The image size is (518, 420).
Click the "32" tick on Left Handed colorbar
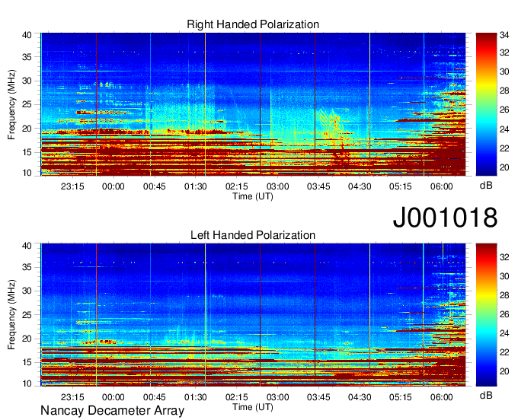tap(504, 256)
